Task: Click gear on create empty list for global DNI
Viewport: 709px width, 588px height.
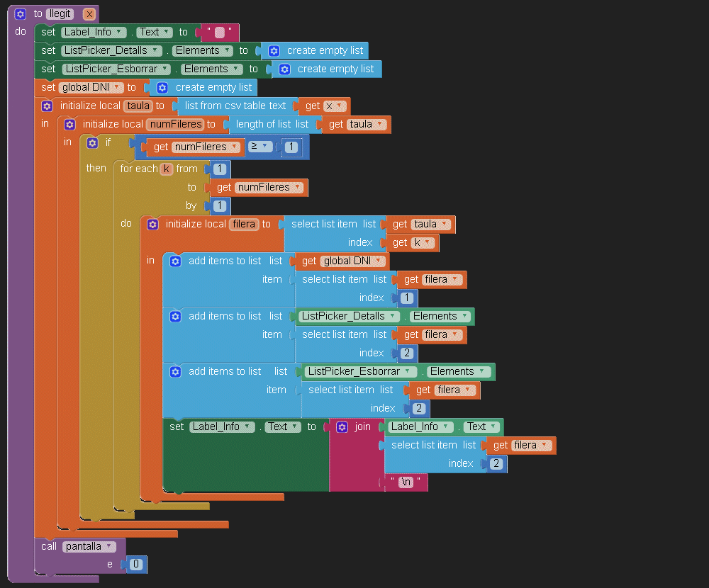Action: coord(162,87)
